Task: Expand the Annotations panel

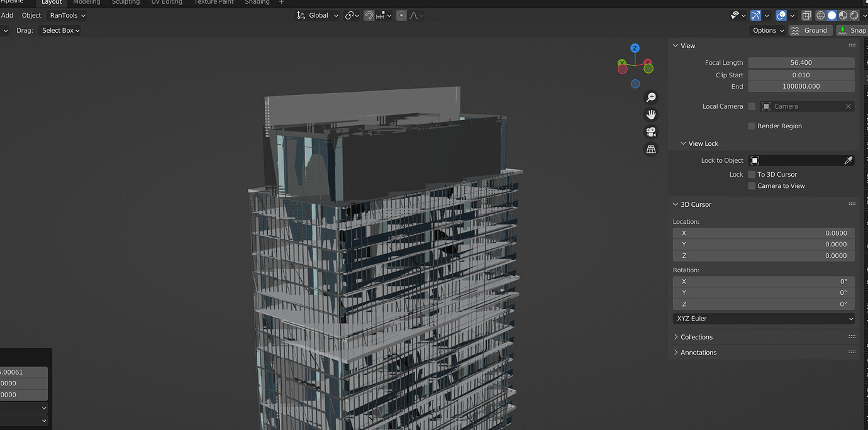Action: pos(676,353)
